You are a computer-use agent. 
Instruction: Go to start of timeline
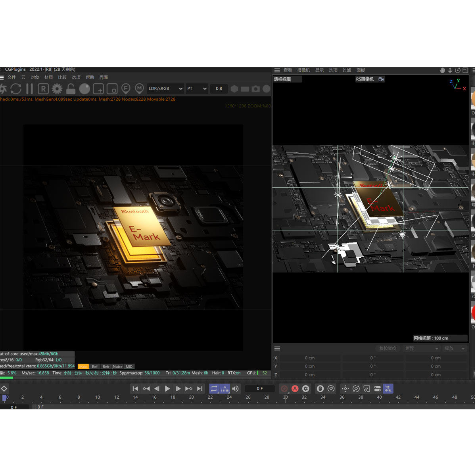click(x=135, y=389)
